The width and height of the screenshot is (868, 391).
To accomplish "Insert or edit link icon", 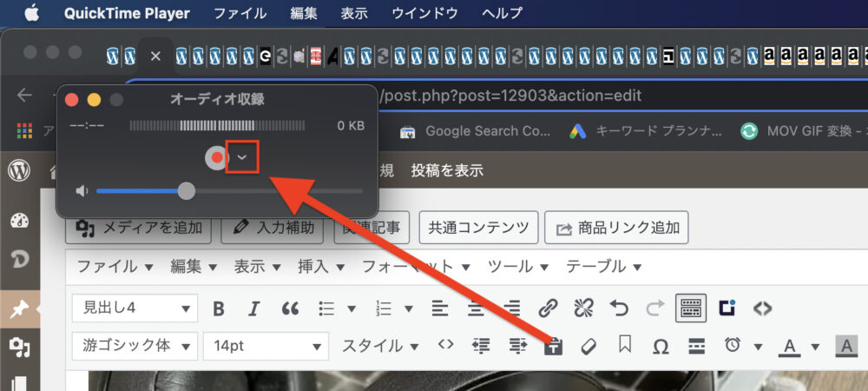I will pos(548,308).
